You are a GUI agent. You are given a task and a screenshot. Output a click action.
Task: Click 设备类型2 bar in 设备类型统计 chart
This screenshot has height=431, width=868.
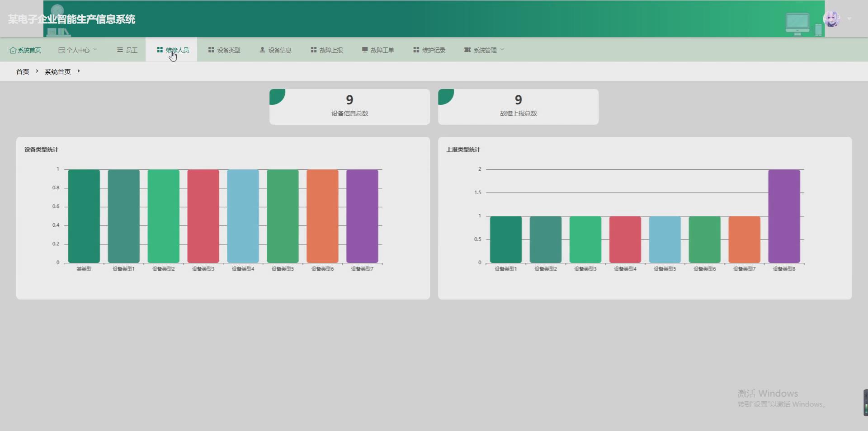point(164,216)
